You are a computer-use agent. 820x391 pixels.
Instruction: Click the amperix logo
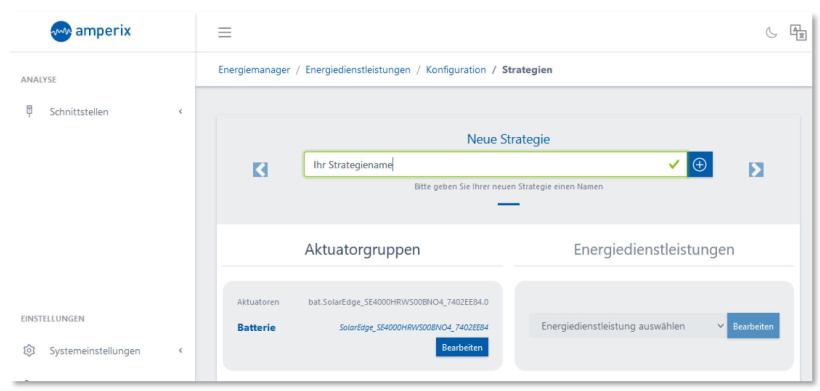[x=91, y=31]
